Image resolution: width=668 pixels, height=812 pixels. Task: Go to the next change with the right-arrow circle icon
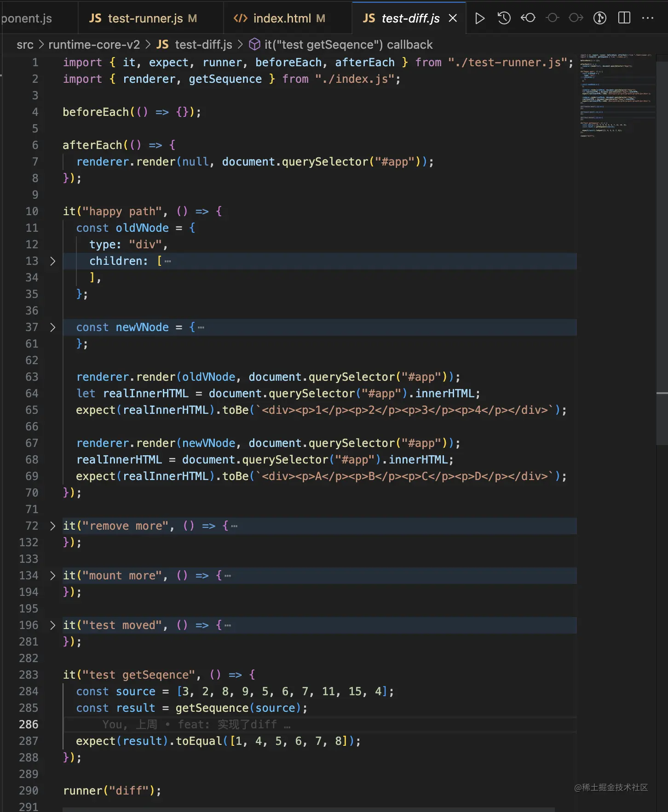click(576, 18)
